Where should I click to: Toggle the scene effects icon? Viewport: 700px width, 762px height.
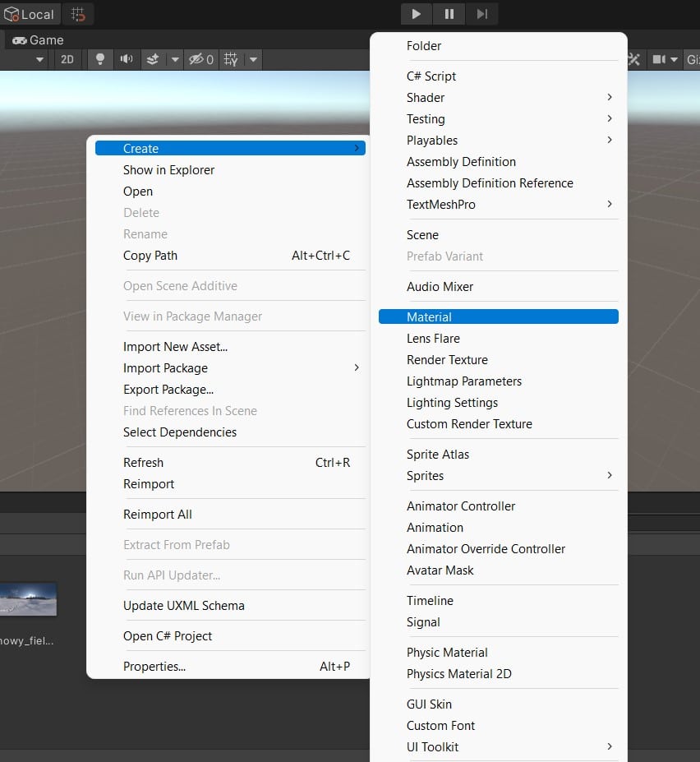(153, 59)
